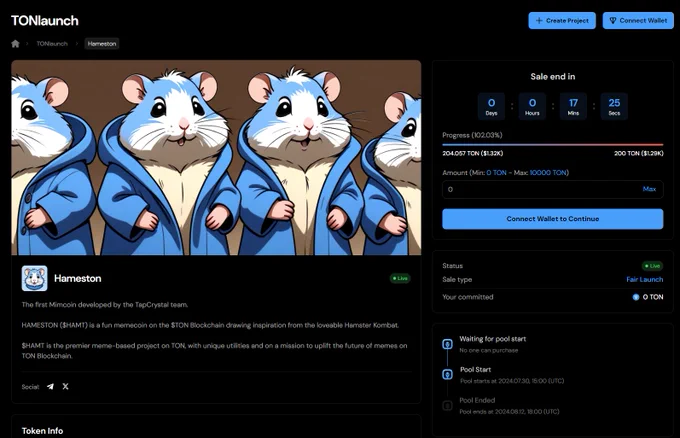This screenshot has width=680, height=438.
Task: Click the sale progress bar
Action: tap(552, 144)
